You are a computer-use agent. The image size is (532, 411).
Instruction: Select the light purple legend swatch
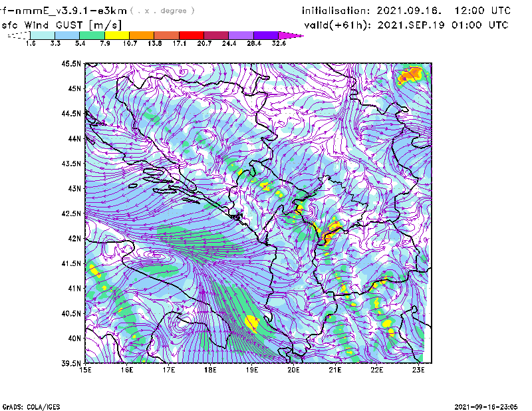pyautogui.click(x=241, y=35)
